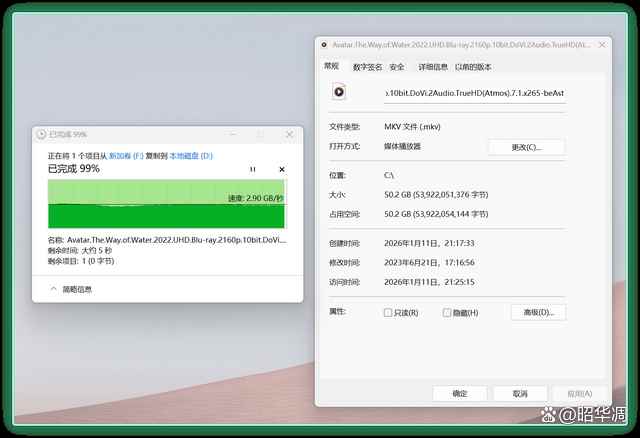Collapse details via 简略信息 chevron
640x438 pixels.
53,289
